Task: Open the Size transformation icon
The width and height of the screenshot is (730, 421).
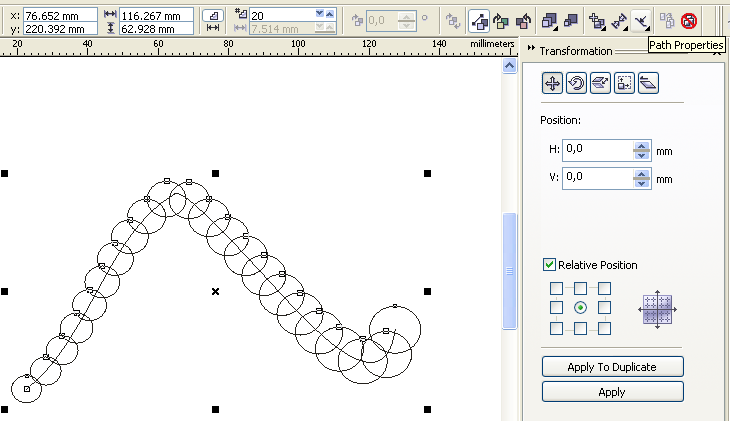Action: coord(624,84)
